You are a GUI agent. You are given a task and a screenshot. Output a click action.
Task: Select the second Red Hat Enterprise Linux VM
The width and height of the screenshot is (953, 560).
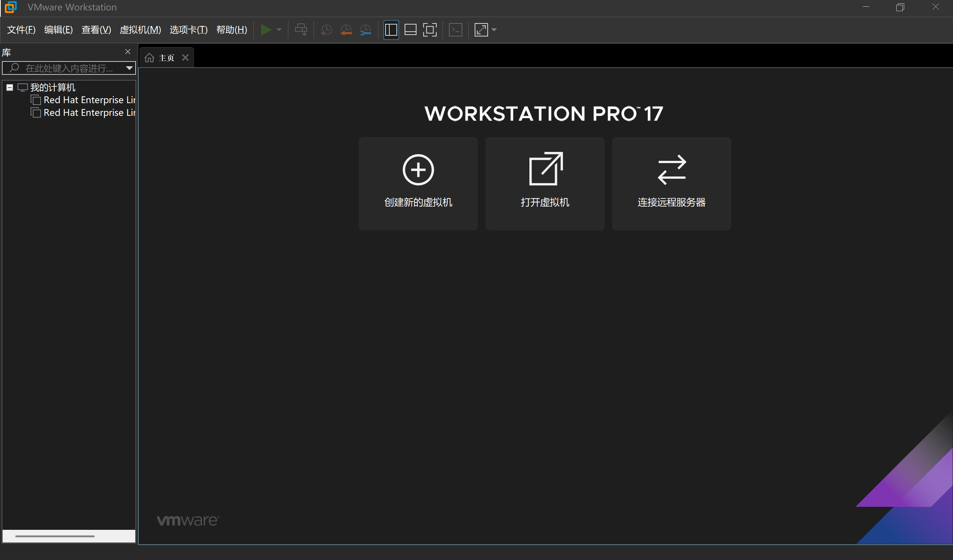89,112
